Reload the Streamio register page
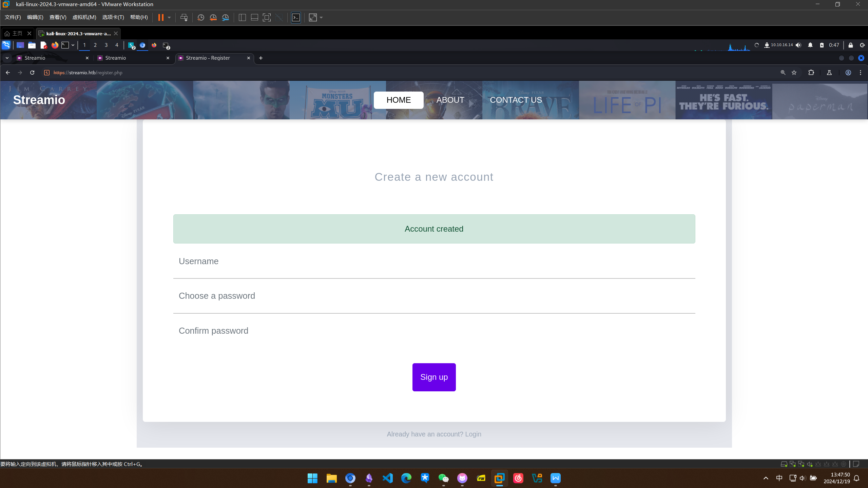868x488 pixels. pyautogui.click(x=32, y=73)
